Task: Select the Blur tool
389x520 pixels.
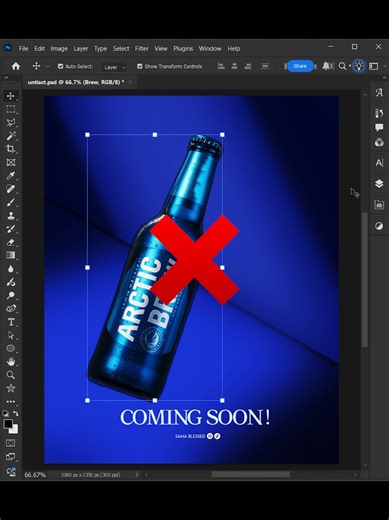Action: click(x=11, y=269)
